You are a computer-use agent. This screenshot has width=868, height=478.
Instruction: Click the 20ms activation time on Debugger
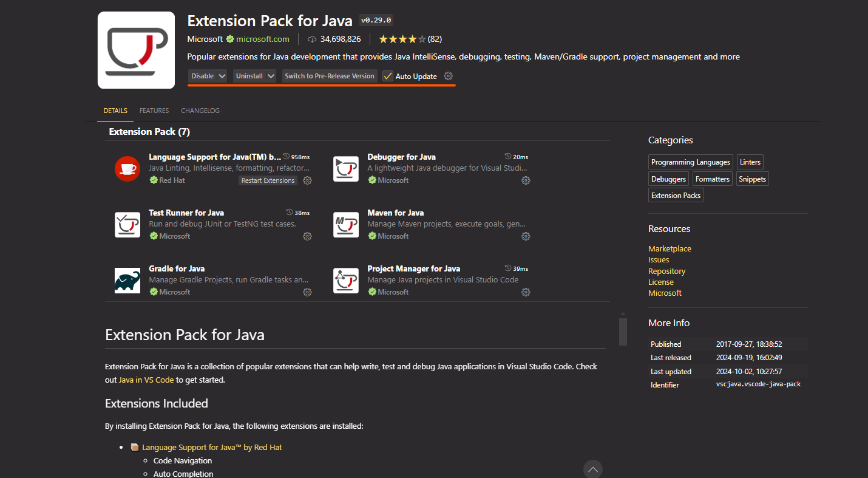[517, 157]
